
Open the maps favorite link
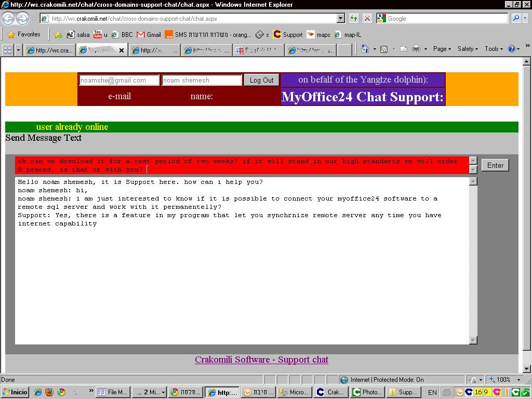[318, 35]
